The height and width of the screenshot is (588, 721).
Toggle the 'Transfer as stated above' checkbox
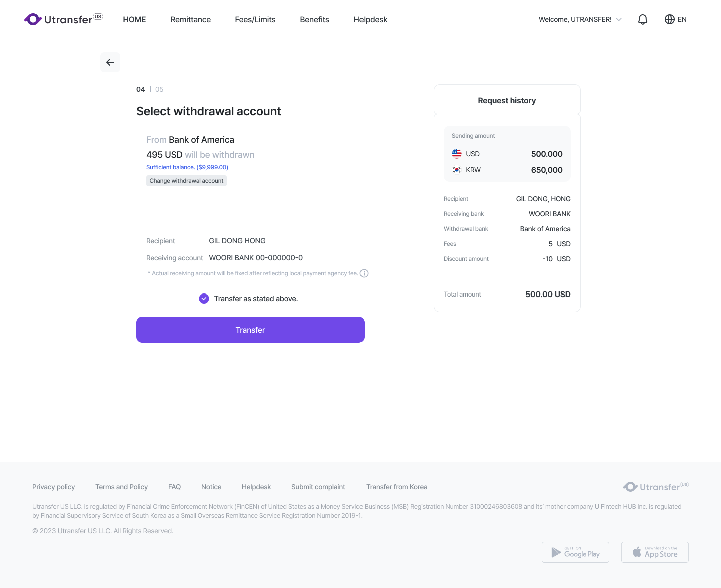[204, 299]
